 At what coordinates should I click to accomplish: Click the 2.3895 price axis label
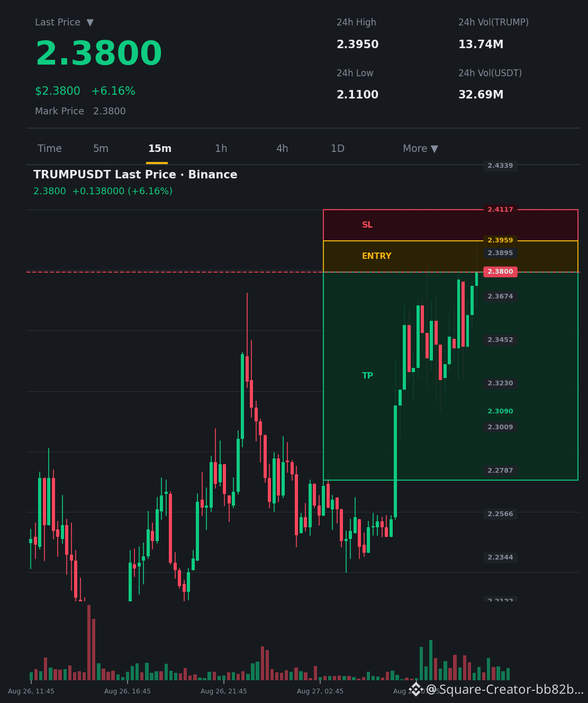500,253
